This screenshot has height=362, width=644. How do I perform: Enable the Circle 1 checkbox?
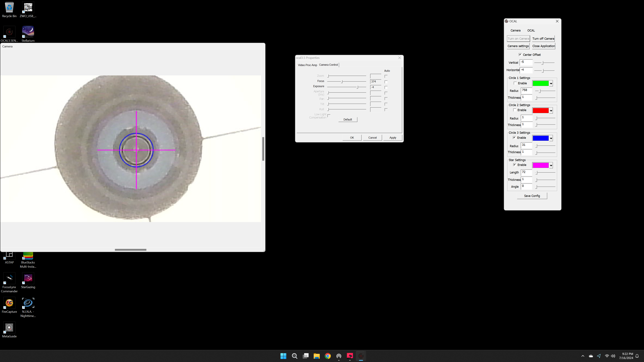(x=515, y=83)
